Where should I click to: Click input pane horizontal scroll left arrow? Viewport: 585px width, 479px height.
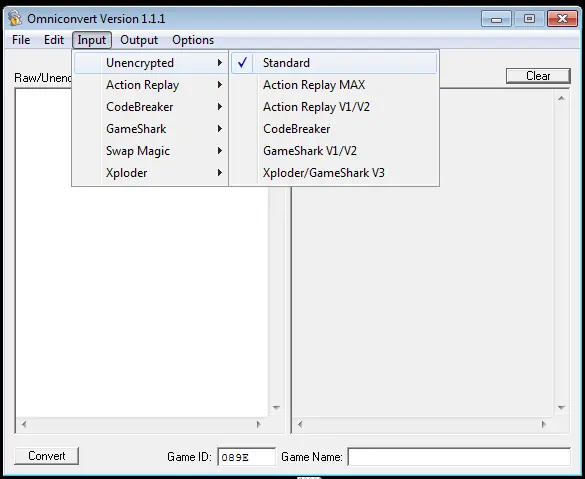click(24, 424)
